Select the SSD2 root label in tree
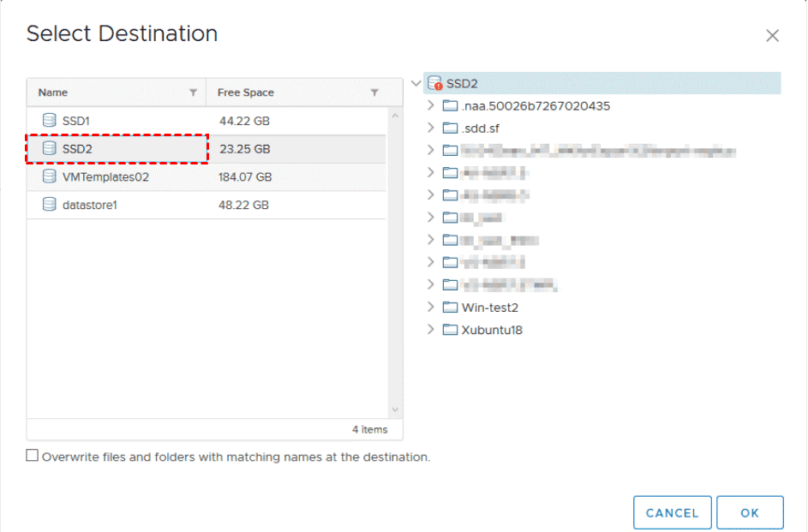The height and width of the screenshot is (532, 808). [x=462, y=83]
